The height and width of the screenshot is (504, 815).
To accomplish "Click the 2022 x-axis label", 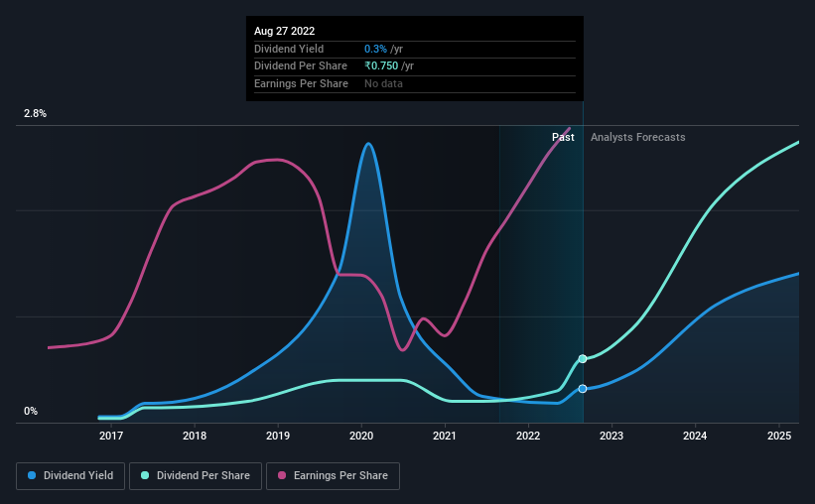I will [528, 436].
